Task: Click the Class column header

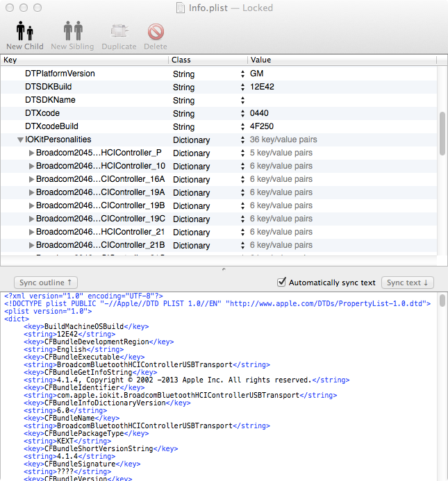Action: coord(208,60)
